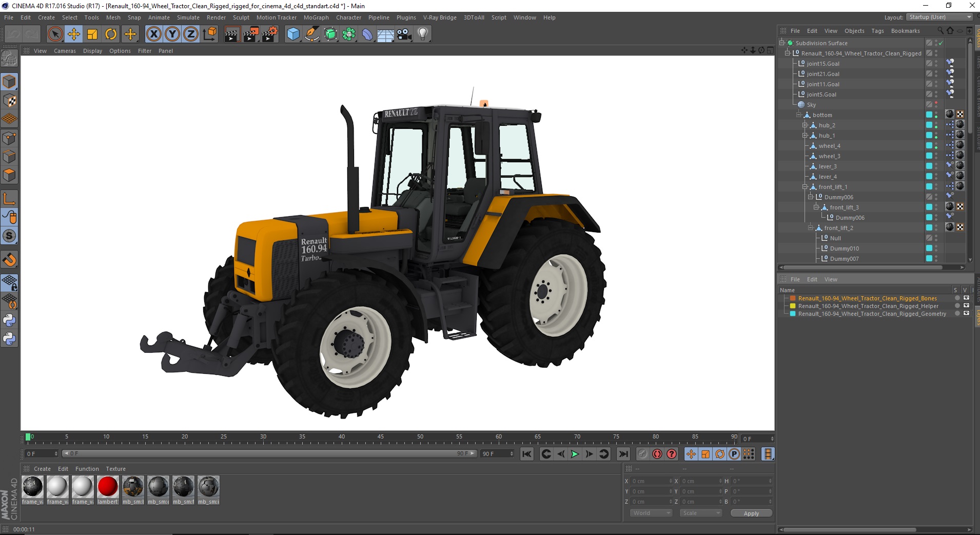980x535 pixels.
Task: Collapse the front_lift_1 object node
Action: point(805,186)
